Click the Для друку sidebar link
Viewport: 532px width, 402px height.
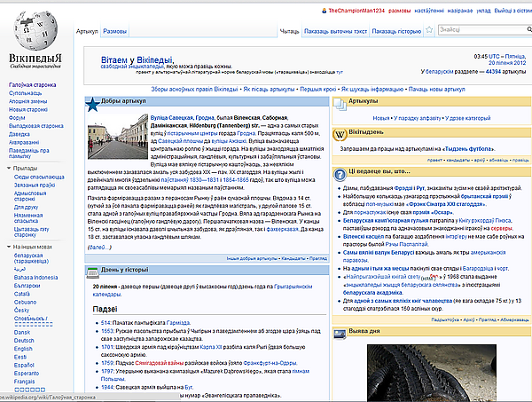[26, 207]
